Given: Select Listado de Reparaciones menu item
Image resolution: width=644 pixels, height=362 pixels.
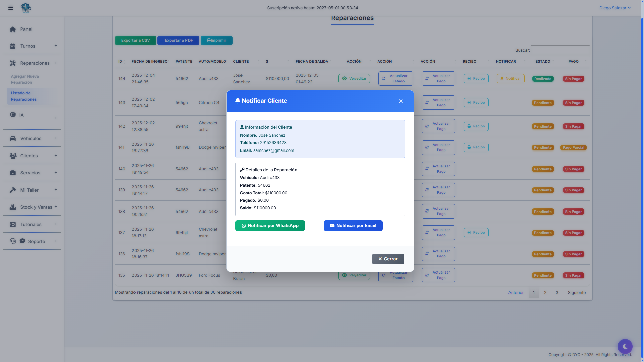Looking at the screenshot, I should [x=23, y=96].
